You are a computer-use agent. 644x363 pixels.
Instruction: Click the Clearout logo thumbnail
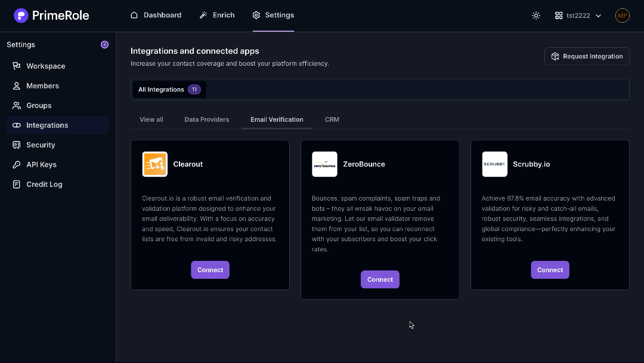(155, 164)
